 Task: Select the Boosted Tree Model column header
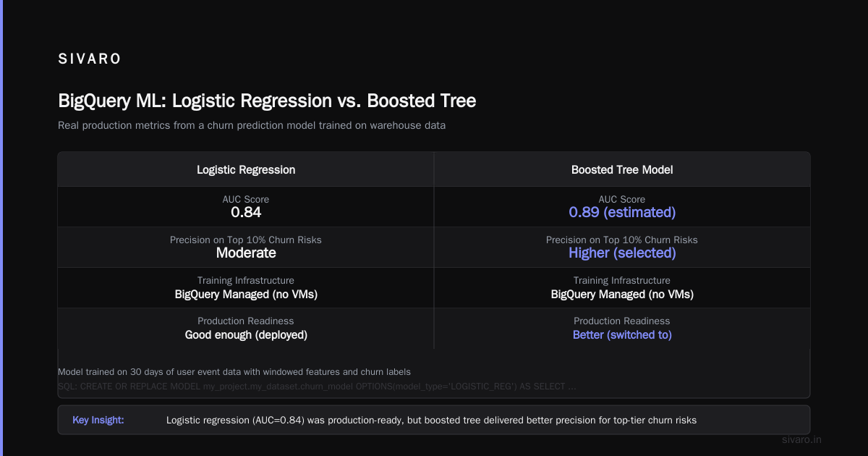click(622, 169)
